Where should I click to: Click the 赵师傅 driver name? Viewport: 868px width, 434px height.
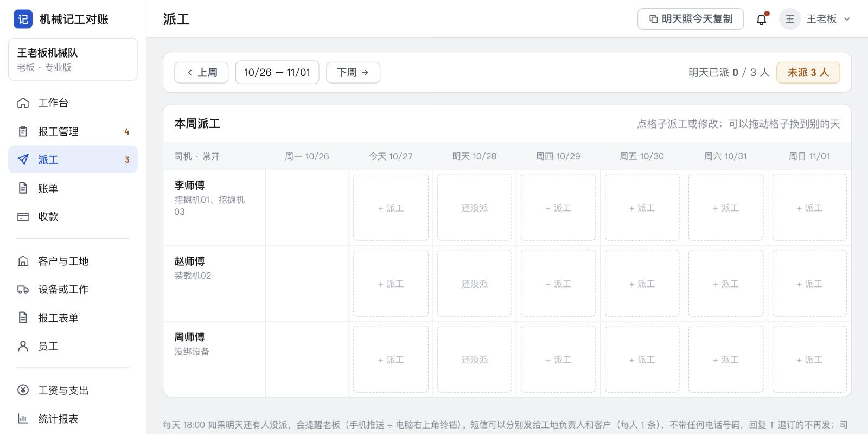click(x=189, y=261)
